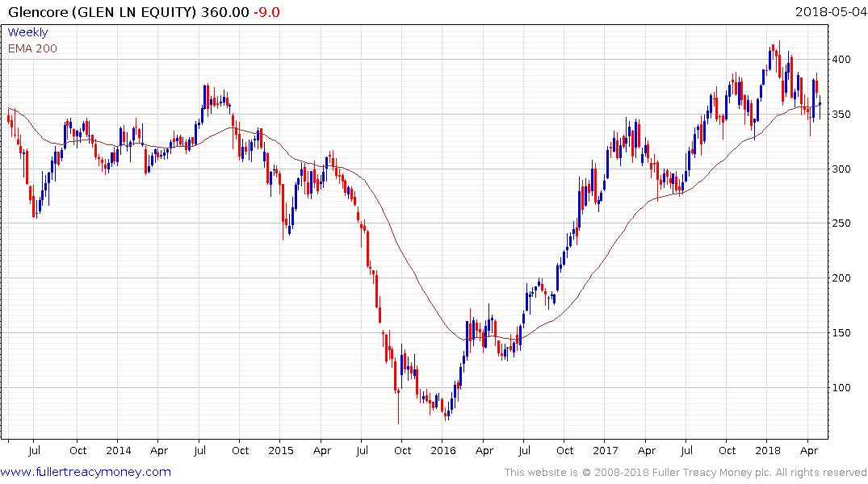Click the EMA 200 legend label

(32, 48)
